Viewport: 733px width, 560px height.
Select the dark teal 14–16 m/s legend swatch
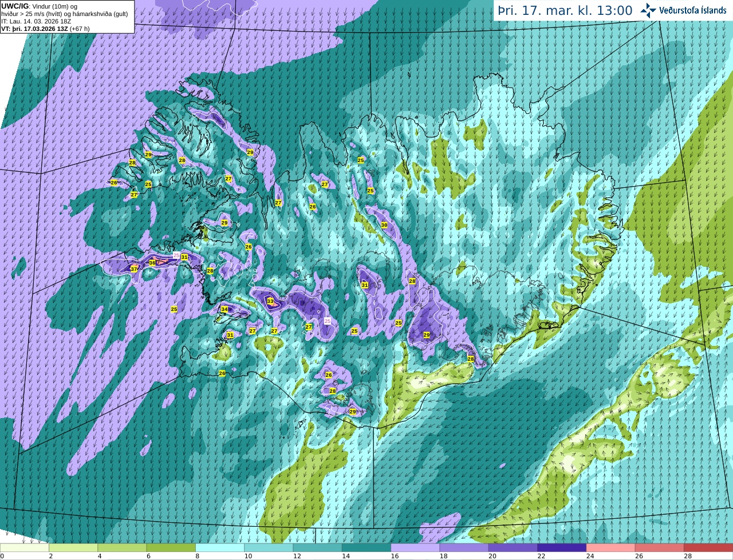[x=366, y=548]
